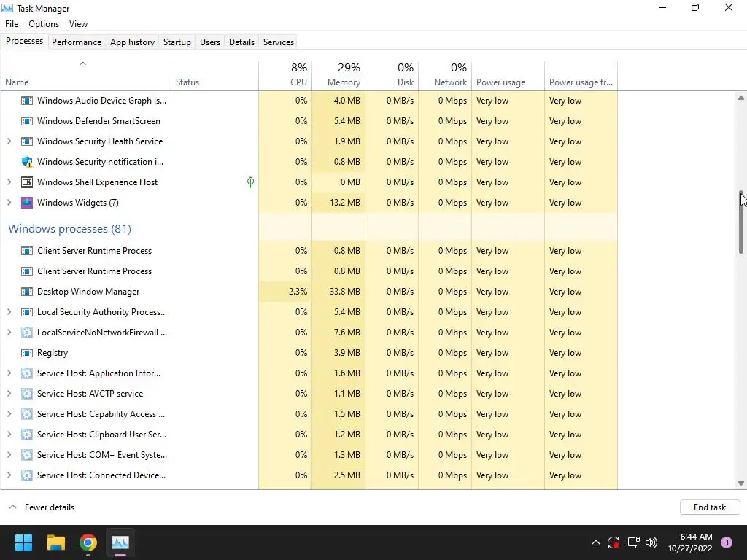This screenshot has height=560, width=747.
Task: Sort processes by CPU column
Action: pos(285,75)
